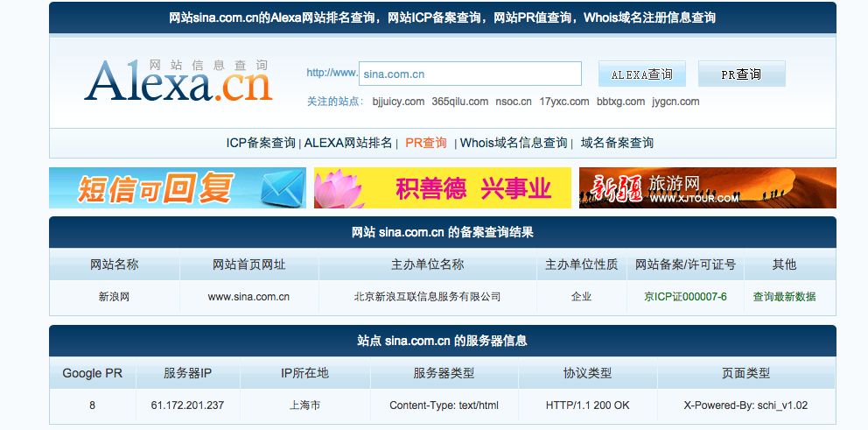Click the server IP 61.172.201.237
The width and height of the screenshot is (868, 430).
coord(187,405)
